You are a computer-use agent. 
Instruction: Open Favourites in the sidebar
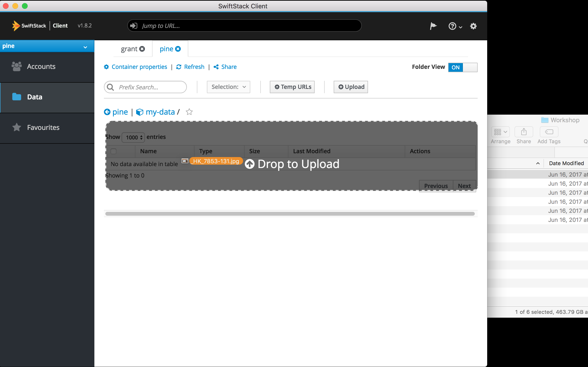pyautogui.click(x=47, y=128)
